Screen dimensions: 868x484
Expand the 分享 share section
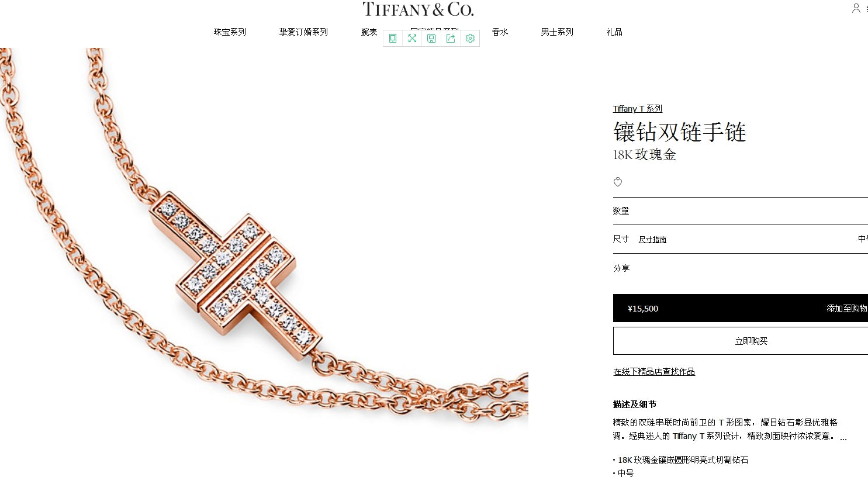pyautogui.click(x=741, y=268)
